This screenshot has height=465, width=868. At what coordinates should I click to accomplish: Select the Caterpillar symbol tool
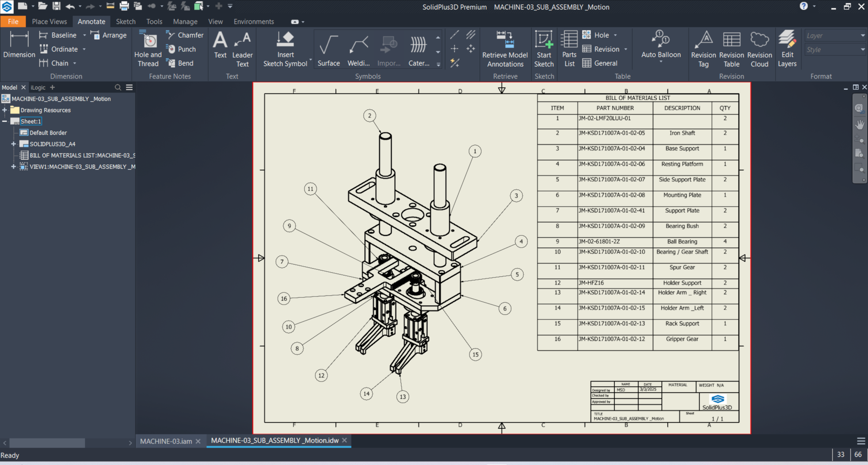coord(419,49)
